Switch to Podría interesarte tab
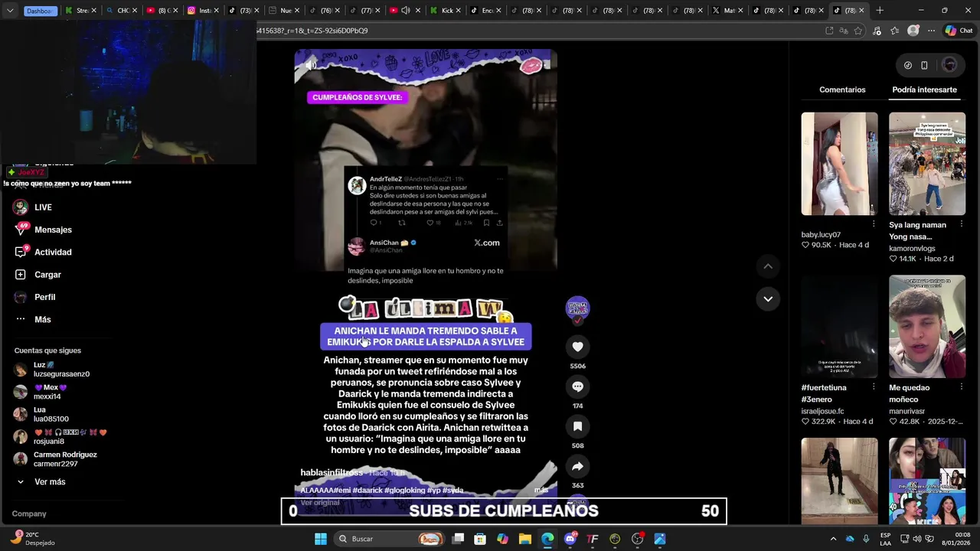This screenshot has height=551, width=980. click(924, 90)
